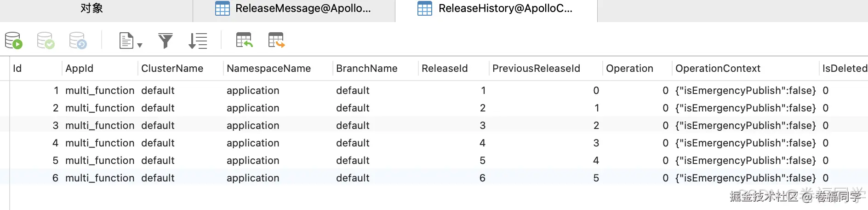This screenshot has width=868, height=210.
Task: Select the multi_function cell in row 3
Action: [x=100, y=126]
